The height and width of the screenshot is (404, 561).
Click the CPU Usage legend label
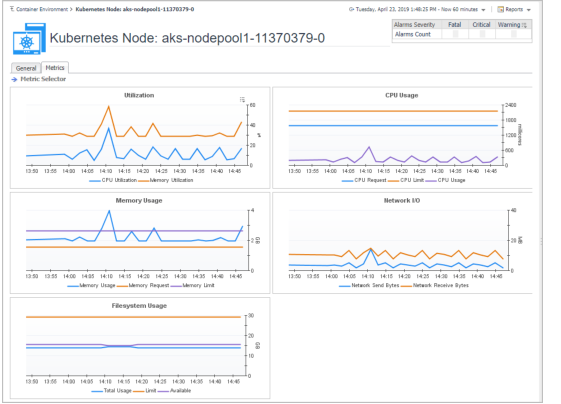tap(452, 180)
